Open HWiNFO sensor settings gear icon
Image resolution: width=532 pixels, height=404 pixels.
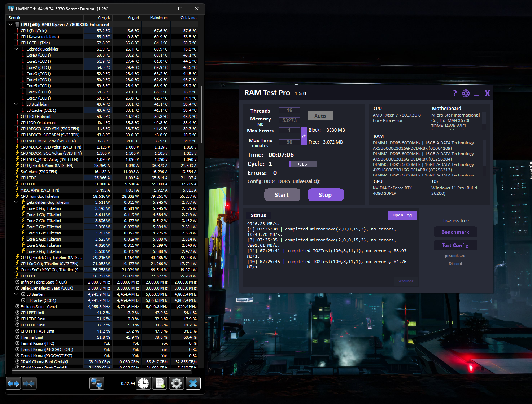[176, 383]
